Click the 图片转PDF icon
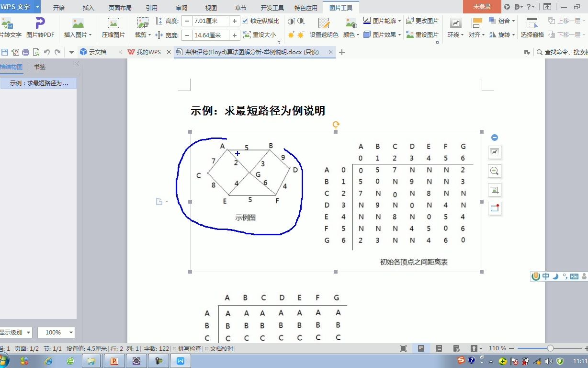The width and height of the screenshot is (588, 368). tap(40, 26)
